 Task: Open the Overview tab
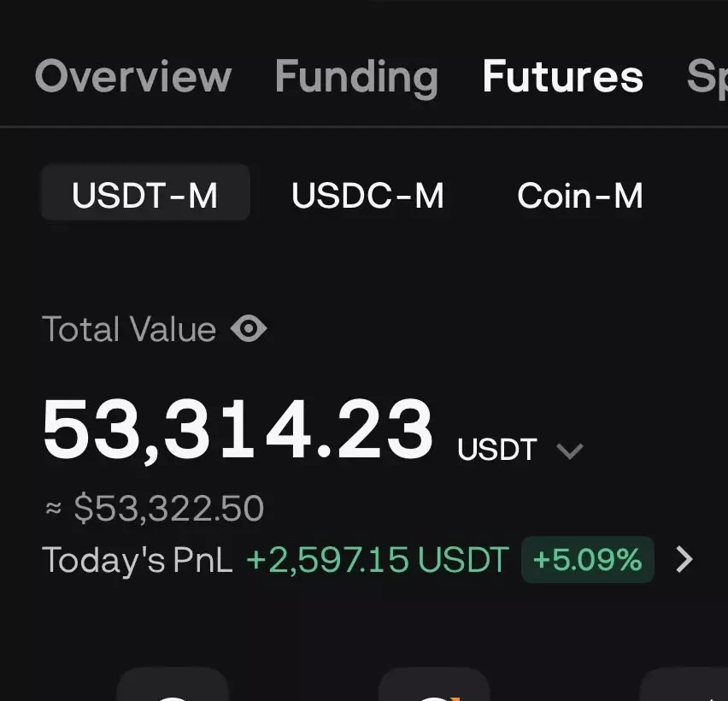coord(133,76)
